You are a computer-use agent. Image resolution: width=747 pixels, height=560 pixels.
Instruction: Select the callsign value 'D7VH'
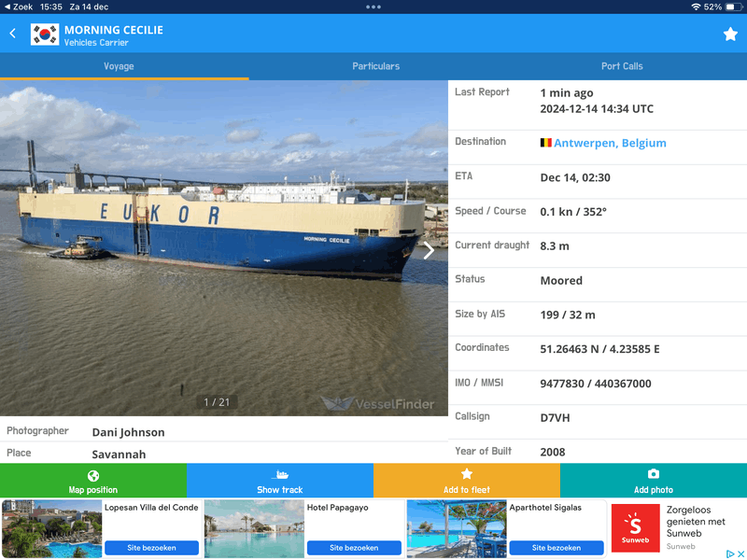(555, 417)
